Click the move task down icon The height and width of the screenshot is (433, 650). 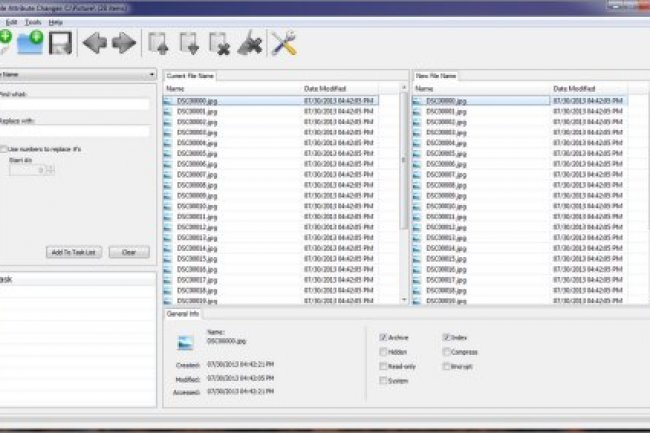tap(189, 43)
